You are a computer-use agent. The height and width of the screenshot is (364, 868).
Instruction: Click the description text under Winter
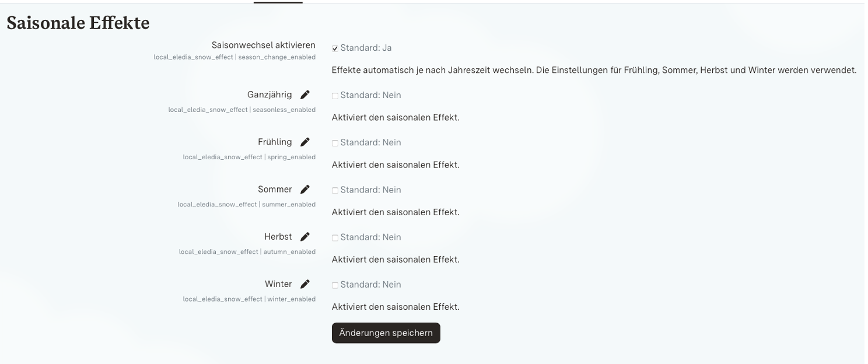pos(395,306)
